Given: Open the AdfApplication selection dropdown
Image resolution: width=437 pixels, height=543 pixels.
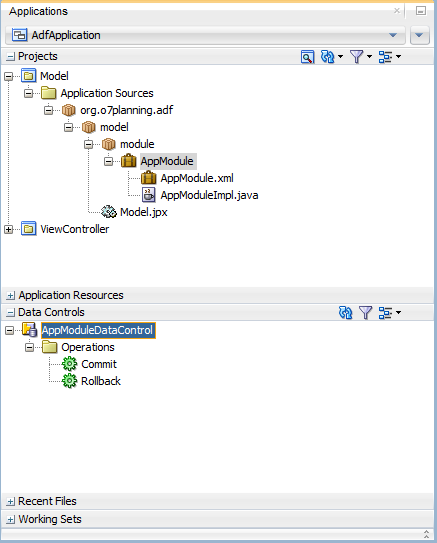Looking at the screenshot, I should coord(393,35).
